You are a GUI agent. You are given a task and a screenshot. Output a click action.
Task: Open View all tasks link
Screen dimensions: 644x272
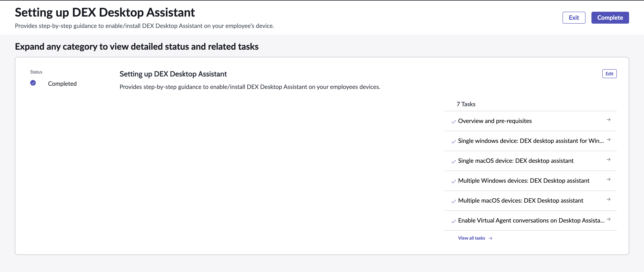coord(471,238)
